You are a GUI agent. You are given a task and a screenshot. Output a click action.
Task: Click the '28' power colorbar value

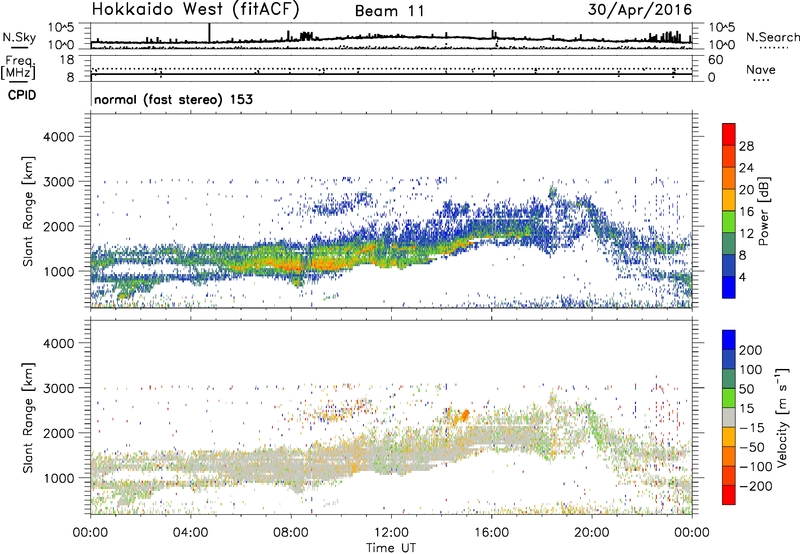coord(746,146)
